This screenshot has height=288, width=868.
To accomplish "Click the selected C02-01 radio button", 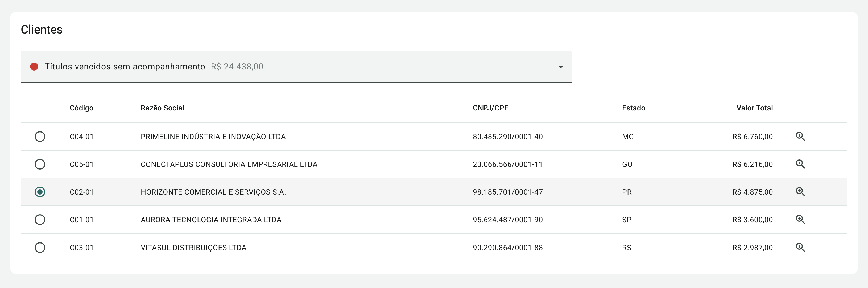I will (40, 192).
